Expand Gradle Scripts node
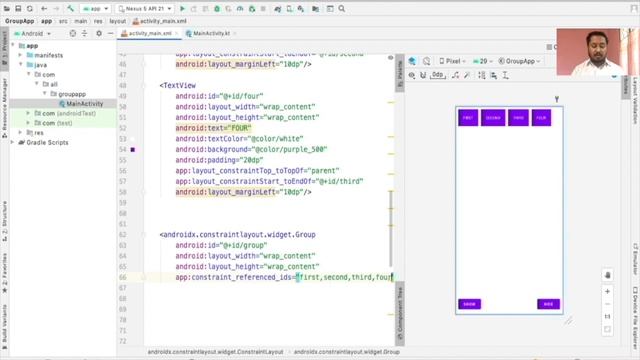The height and width of the screenshot is (360, 640). (13, 142)
